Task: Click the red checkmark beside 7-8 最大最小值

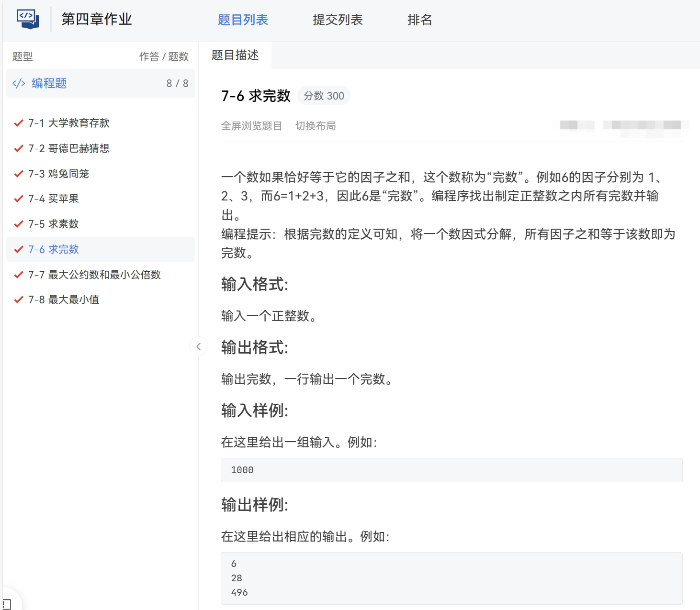Action: point(19,299)
